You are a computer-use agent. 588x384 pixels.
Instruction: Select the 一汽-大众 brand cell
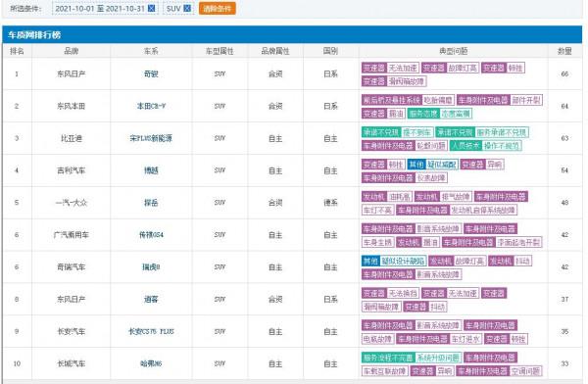point(72,203)
